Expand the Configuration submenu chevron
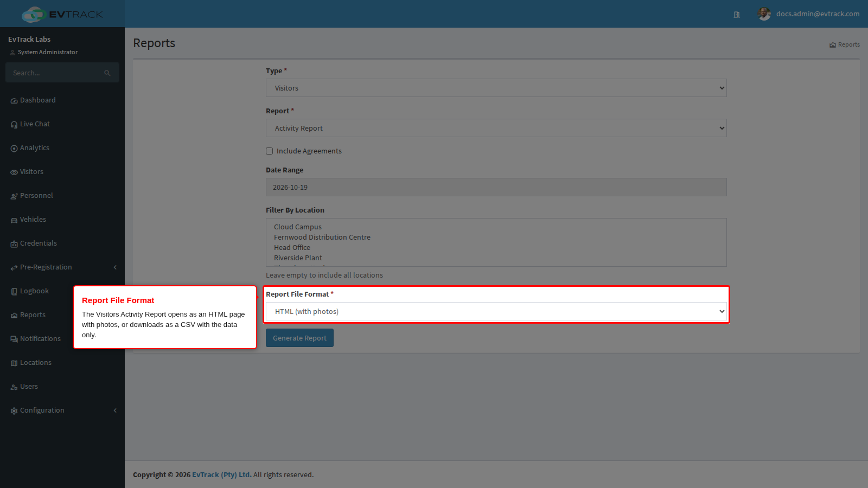 pos(115,410)
